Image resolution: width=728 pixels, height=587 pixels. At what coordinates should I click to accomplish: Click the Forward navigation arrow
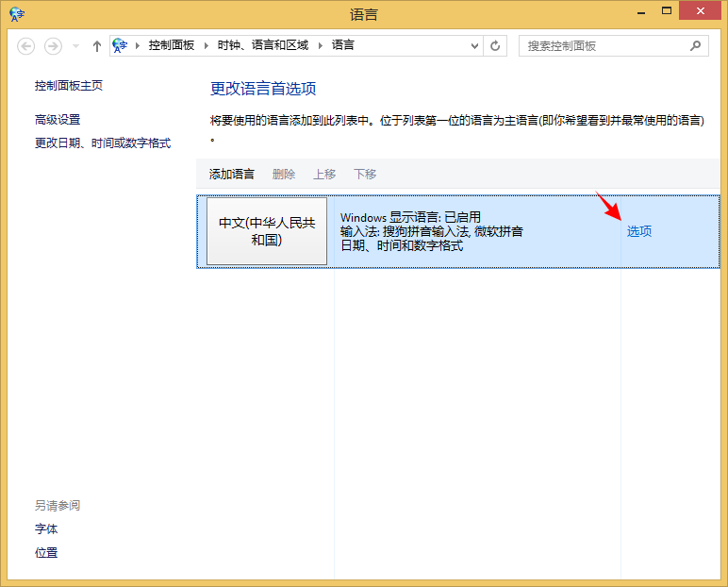53,46
